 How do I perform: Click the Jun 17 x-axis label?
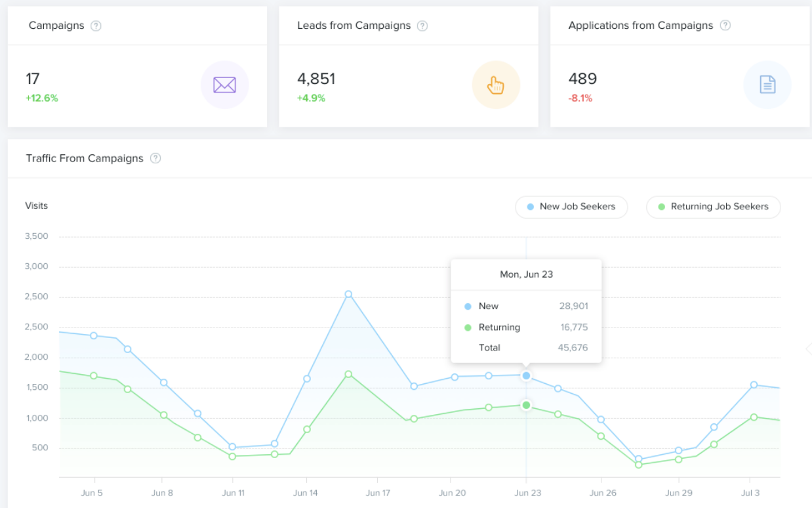point(378,492)
